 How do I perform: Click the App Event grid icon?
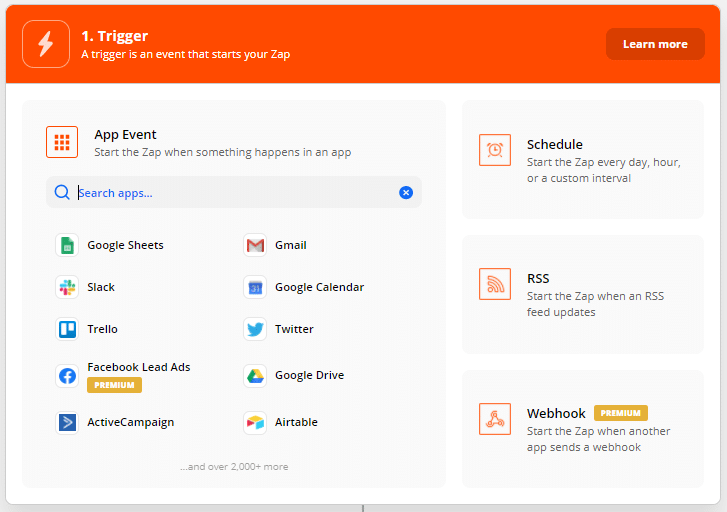click(x=62, y=142)
